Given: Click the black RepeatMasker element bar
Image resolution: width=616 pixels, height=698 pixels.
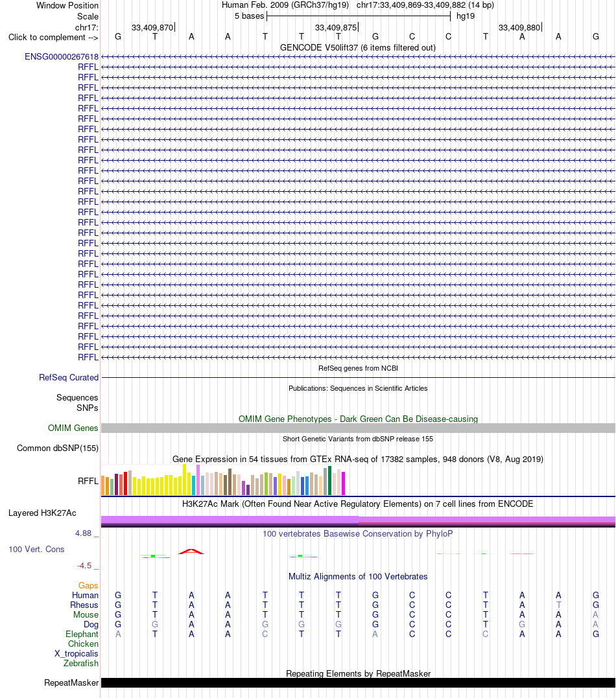Looking at the screenshot, I should [x=358, y=683].
